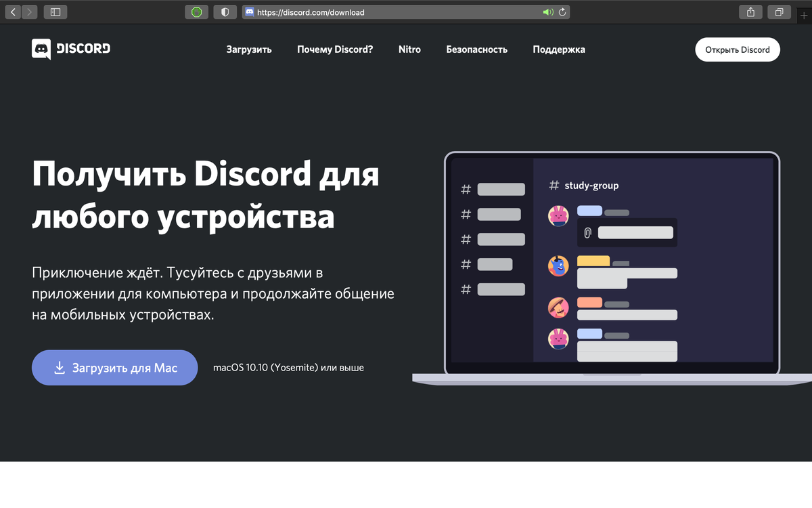The width and height of the screenshot is (812, 508).
Task: Click the Discord logo in the header
Action: pyautogui.click(x=70, y=49)
